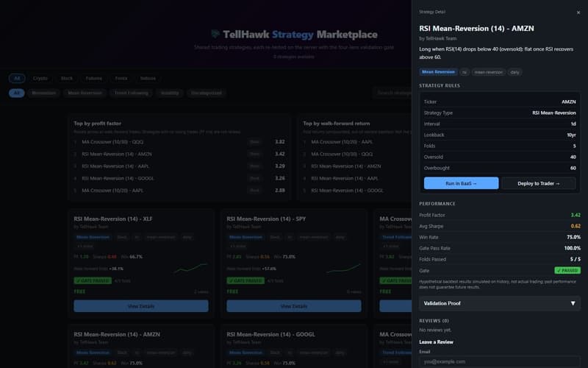The image size is (588, 368).
Task: Click the RSI Mean-Reversion (14) - GOOGL card title
Action: (270, 334)
